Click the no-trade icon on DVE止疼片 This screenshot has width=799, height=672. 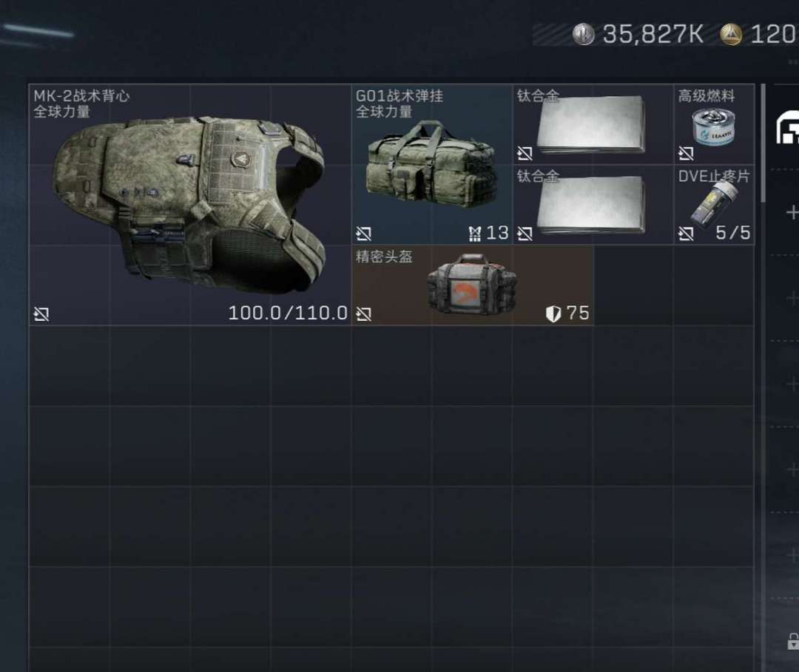(686, 234)
